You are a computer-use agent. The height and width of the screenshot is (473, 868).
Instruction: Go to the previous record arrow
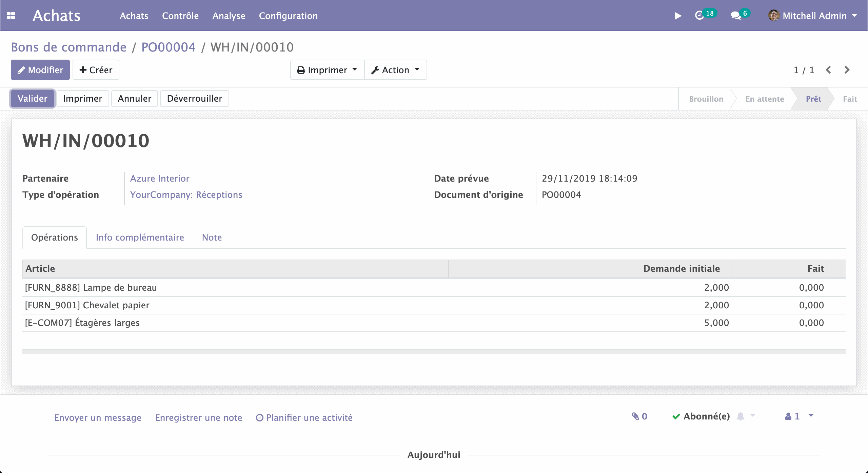[828, 70]
